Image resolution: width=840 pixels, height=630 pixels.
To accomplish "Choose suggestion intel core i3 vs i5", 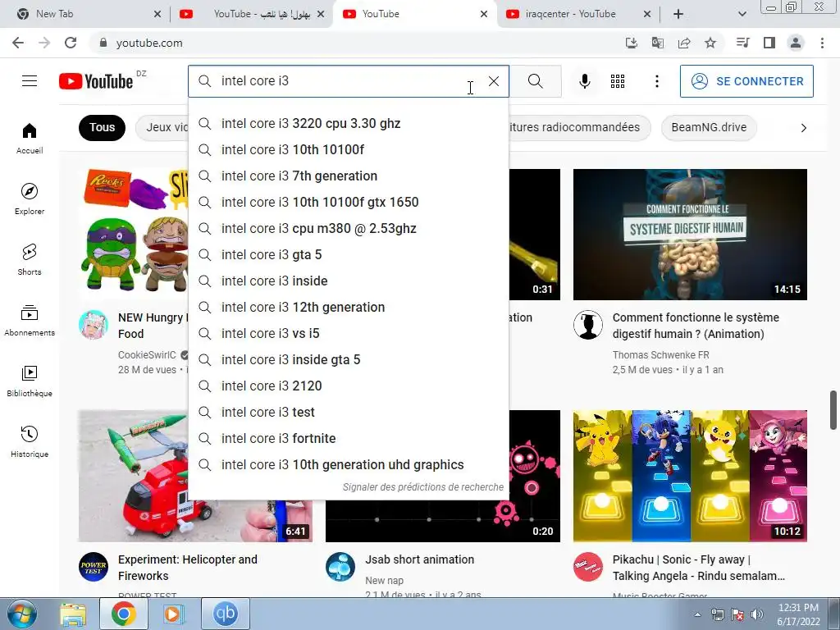I will (348, 333).
